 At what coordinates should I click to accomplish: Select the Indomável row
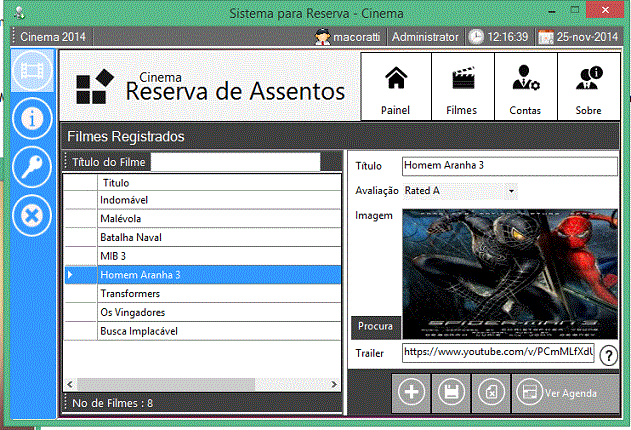click(202, 200)
